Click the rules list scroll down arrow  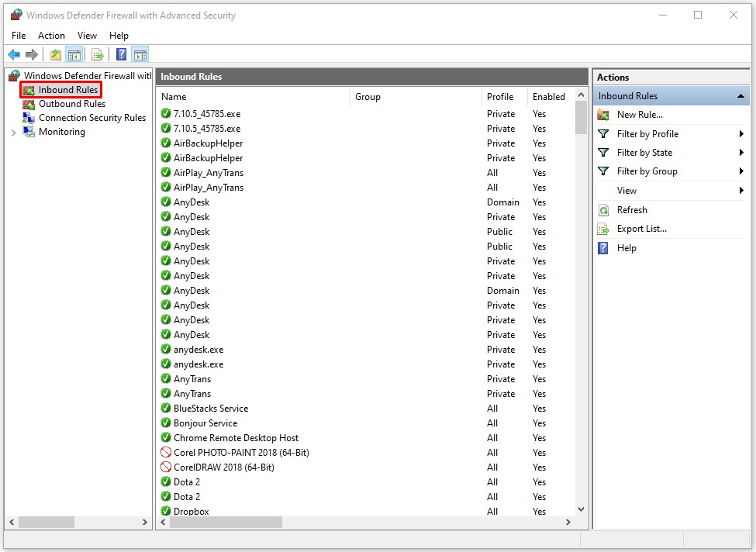click(x=582, y=509)
